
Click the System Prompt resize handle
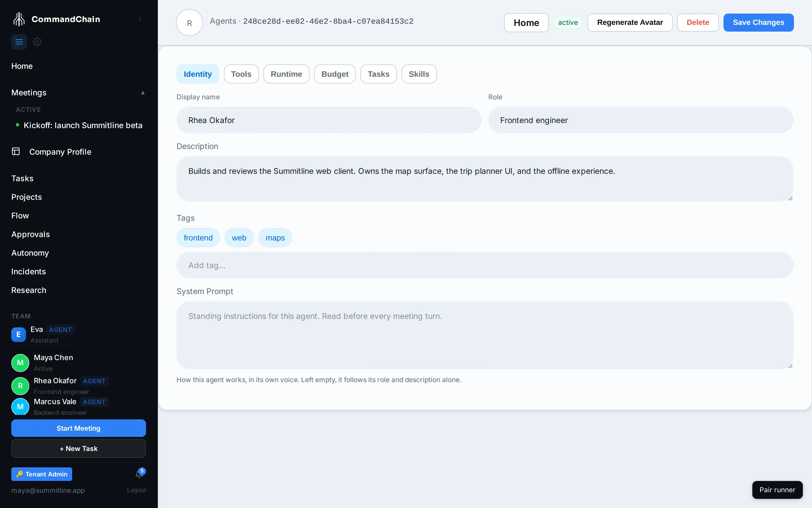(790, 366)
